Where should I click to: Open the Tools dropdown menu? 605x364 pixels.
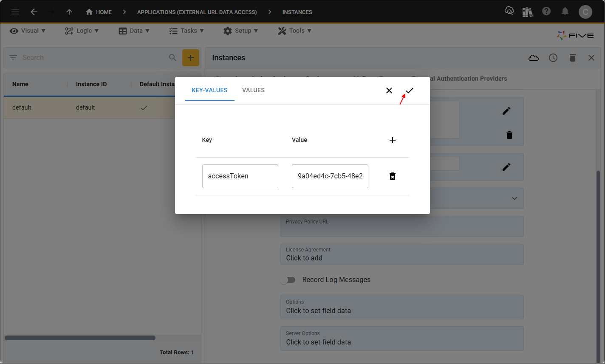tap(294, 31)
